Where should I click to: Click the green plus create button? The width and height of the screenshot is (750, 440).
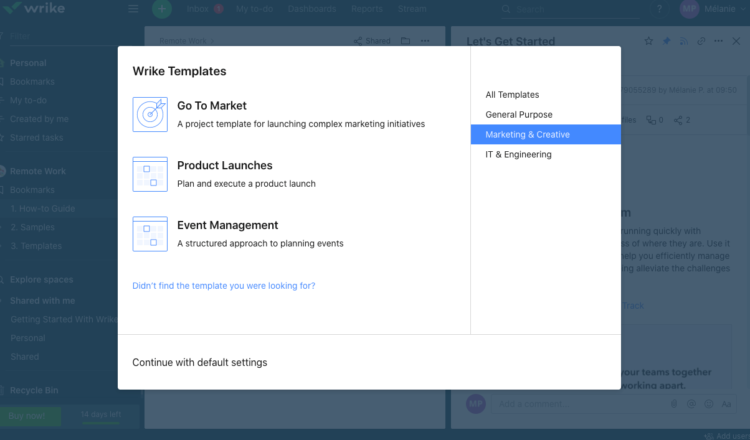pyautogui.click(x=162, y=9)
